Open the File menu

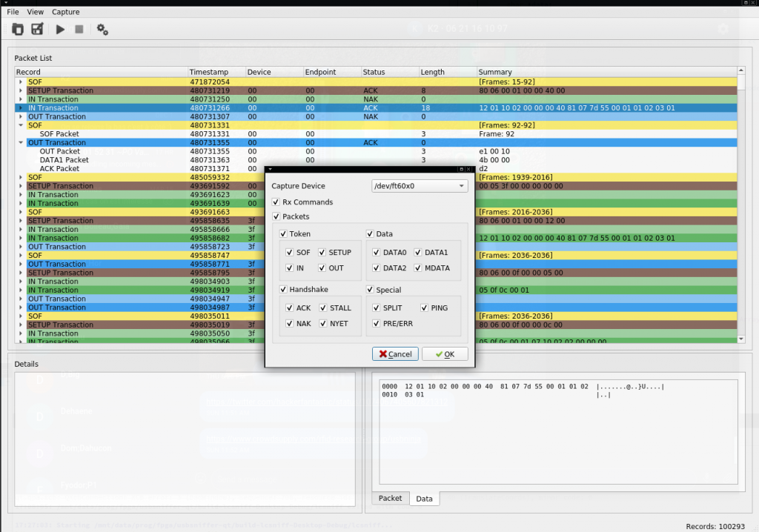coord(13,12)
